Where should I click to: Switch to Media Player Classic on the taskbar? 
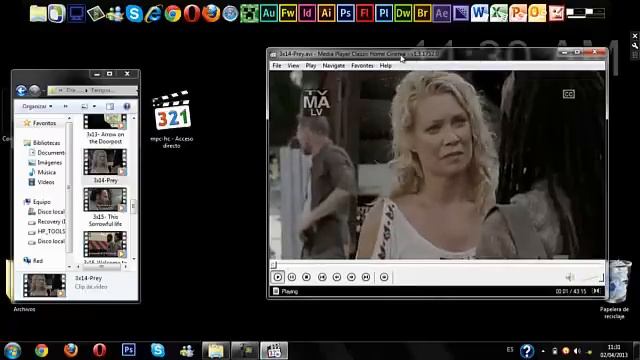(x=274, y=351)
